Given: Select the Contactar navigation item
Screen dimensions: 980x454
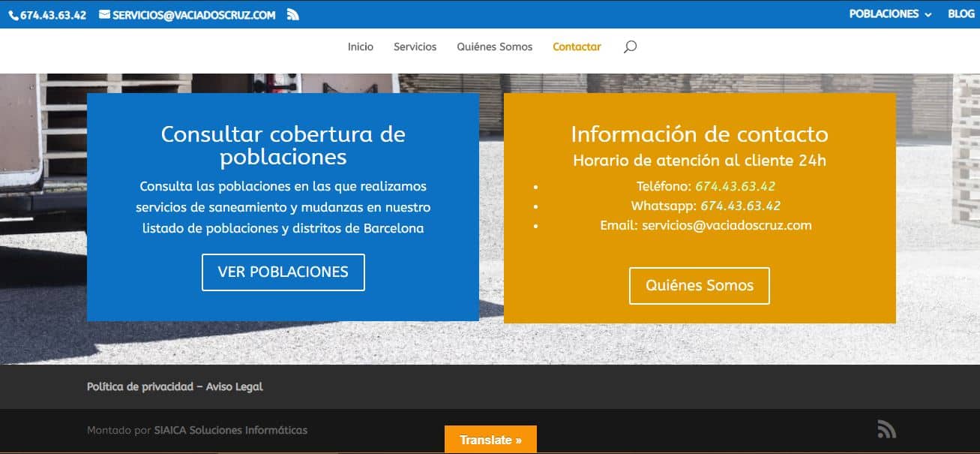Looking at the screenshot, I should click(x=577, y=47).
